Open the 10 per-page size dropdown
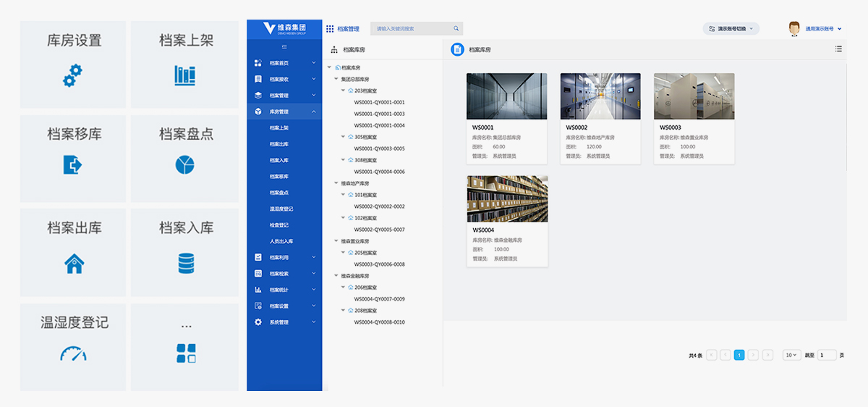Viewport: 868px width, 407px height. [791, 355]
